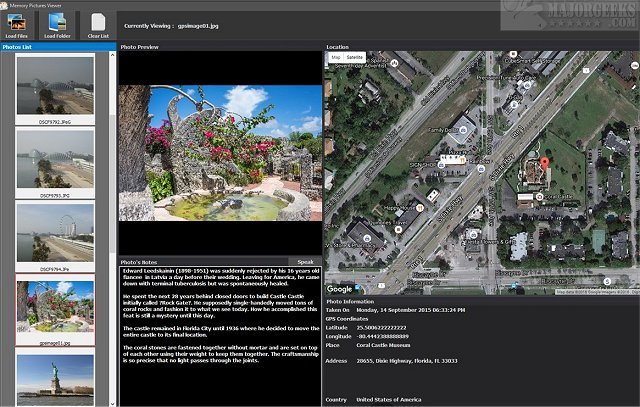Click the Load Folder toolbar icon

coord(58,23)
